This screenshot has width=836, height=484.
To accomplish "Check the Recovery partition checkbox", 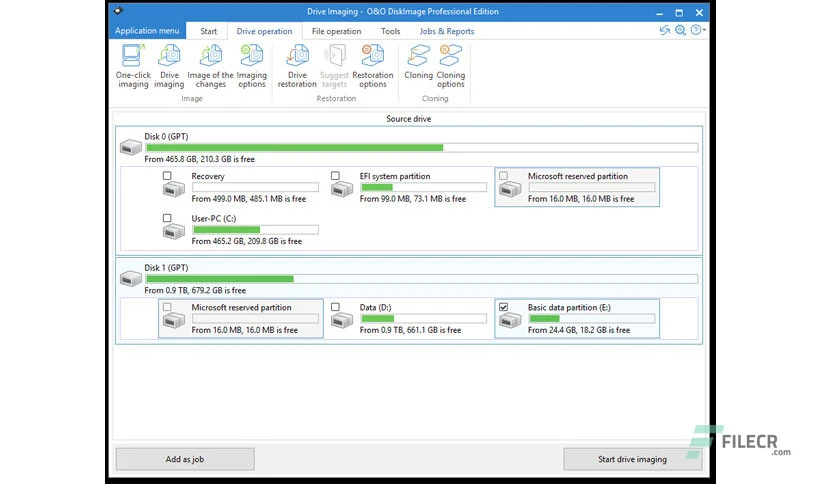I will (167, 175).
